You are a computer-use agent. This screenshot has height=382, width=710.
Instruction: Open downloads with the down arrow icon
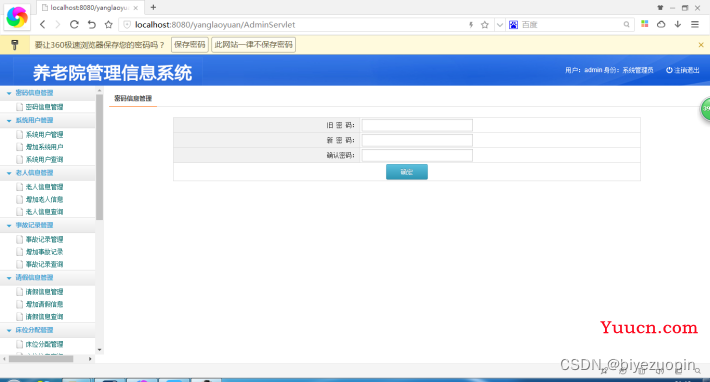(x=677, y=24)
